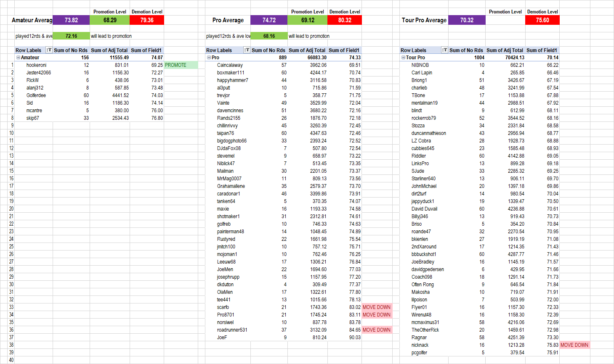Select the red Tour Pro demotion level 75.60
614x364 pixels.
coord(542,20)
